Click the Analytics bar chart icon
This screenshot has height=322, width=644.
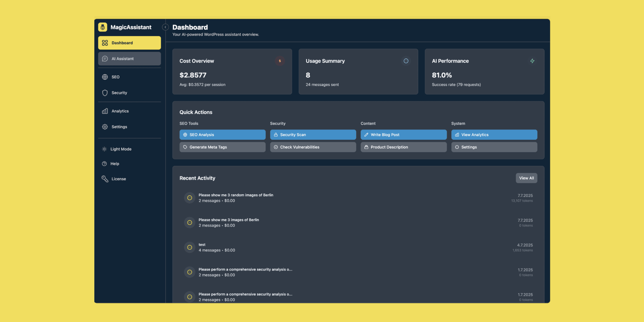[105, 111]
